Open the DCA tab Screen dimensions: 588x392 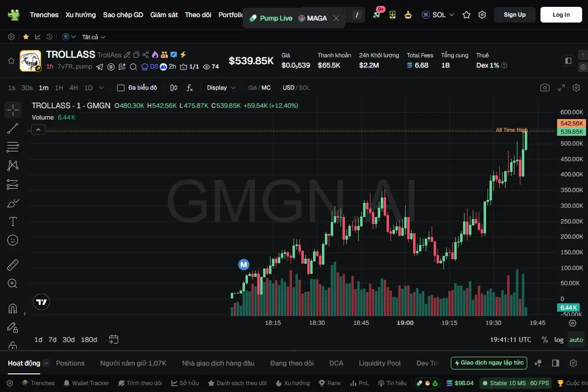click(x=336, y=363)
